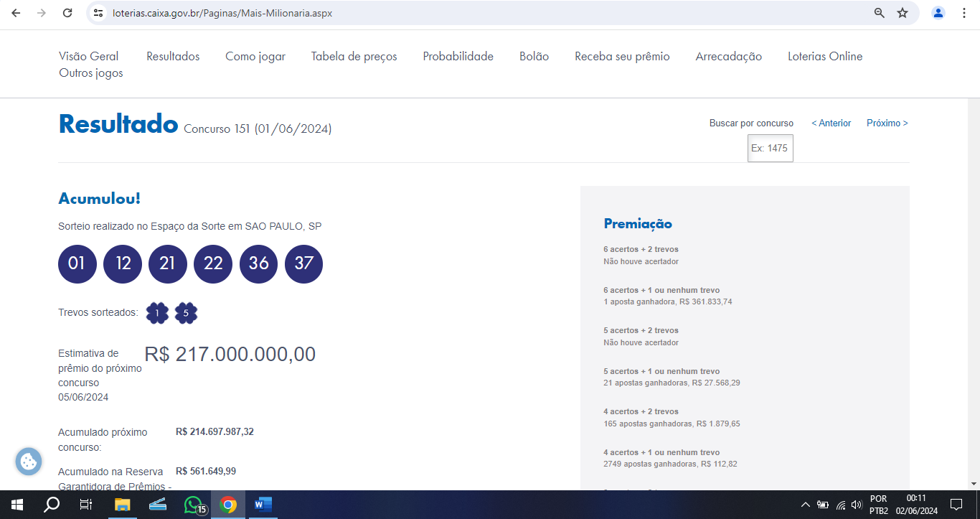Image resolution: width=980 pixels, height=519 pixels.
Task: Click the drawn trevo number 1
Action: (x=157, y=313)
